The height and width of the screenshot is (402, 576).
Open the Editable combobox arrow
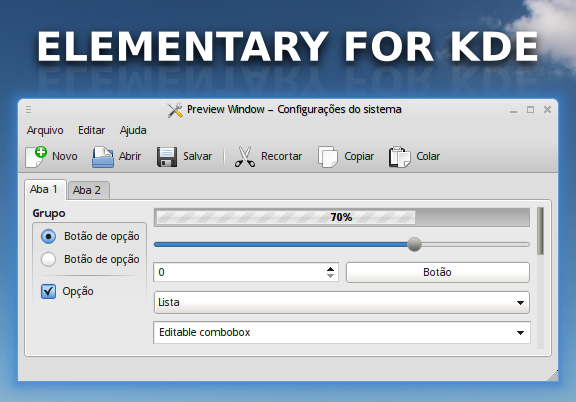(520, 333)
